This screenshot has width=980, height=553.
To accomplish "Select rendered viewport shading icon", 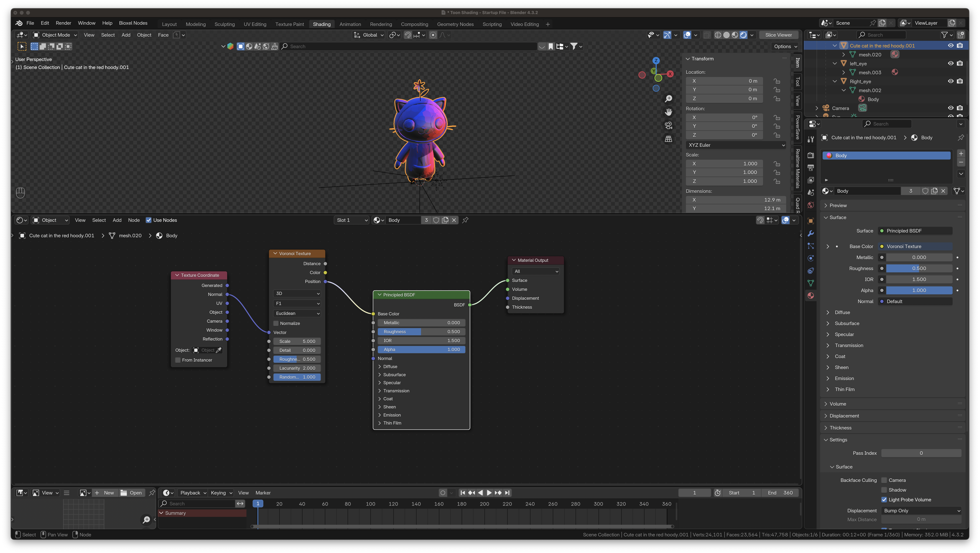I will click(743, 35).
